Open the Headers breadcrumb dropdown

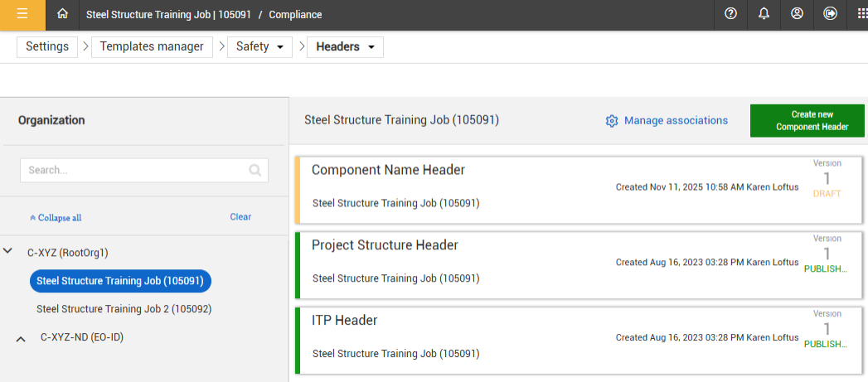coord(345,47)
